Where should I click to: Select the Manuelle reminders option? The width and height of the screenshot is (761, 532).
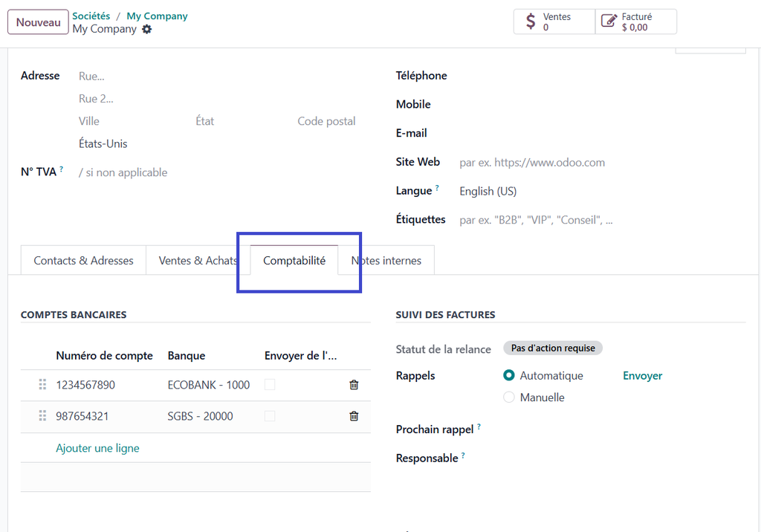pos(508,398)
